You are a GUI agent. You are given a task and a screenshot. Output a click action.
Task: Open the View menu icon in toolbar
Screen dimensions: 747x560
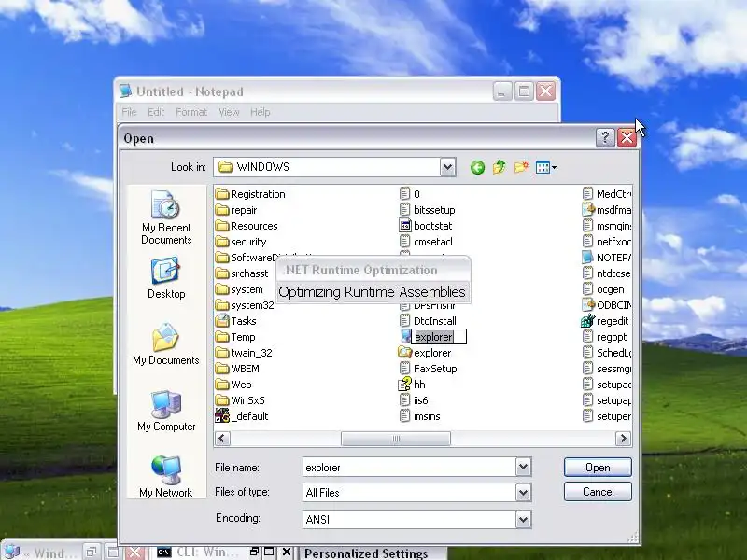545,167
